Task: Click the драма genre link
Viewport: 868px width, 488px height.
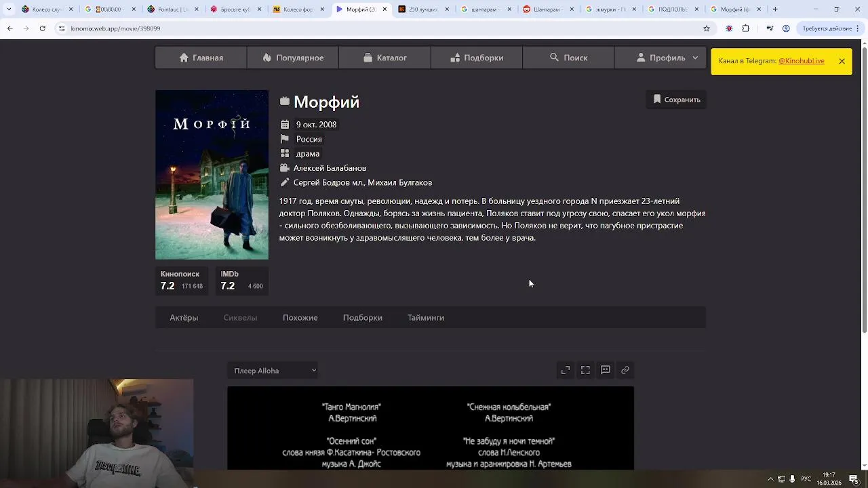Action: tap(308, 153)
